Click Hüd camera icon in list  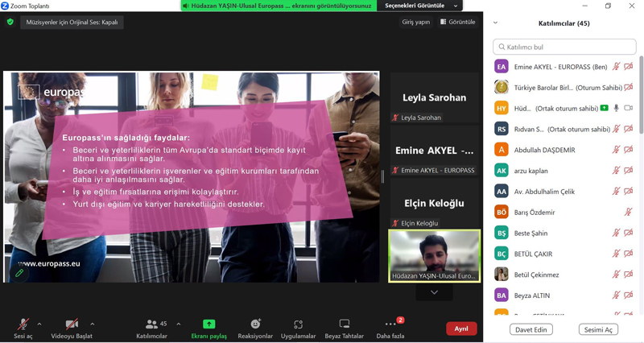pos(629,108)
